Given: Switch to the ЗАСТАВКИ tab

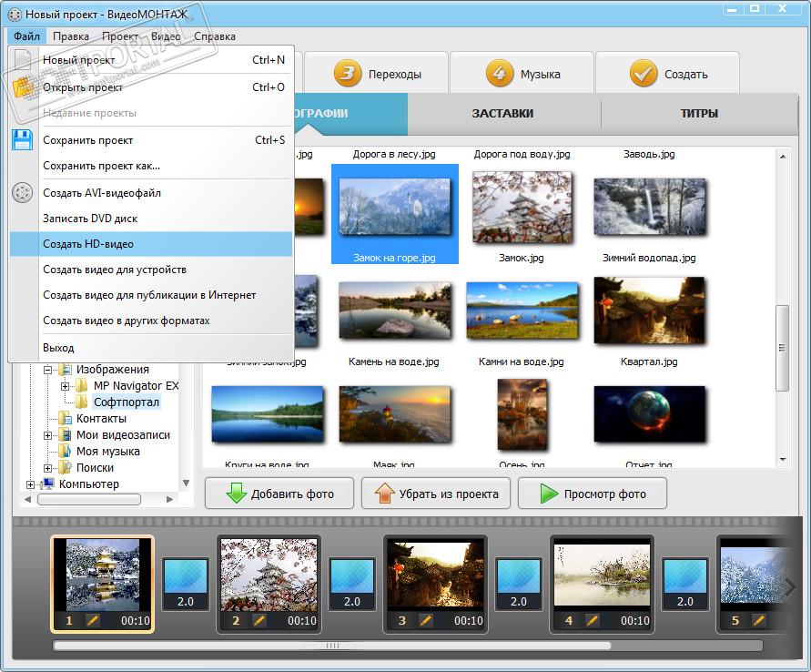Looking at the screenshot, I should (x=502, y=113).
